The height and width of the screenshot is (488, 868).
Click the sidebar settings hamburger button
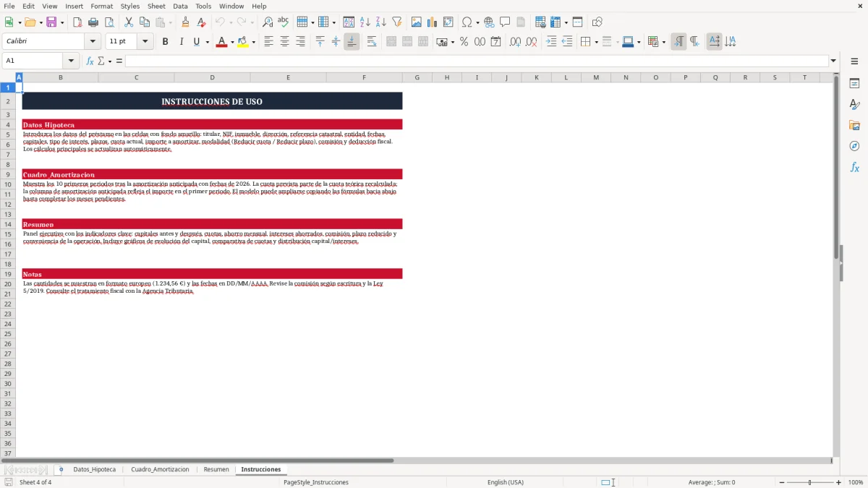coord(854,62)
